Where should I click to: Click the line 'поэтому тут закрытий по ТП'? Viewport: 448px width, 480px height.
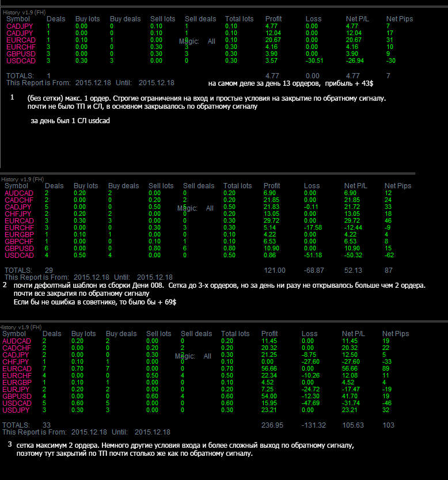tap(134, 454)
